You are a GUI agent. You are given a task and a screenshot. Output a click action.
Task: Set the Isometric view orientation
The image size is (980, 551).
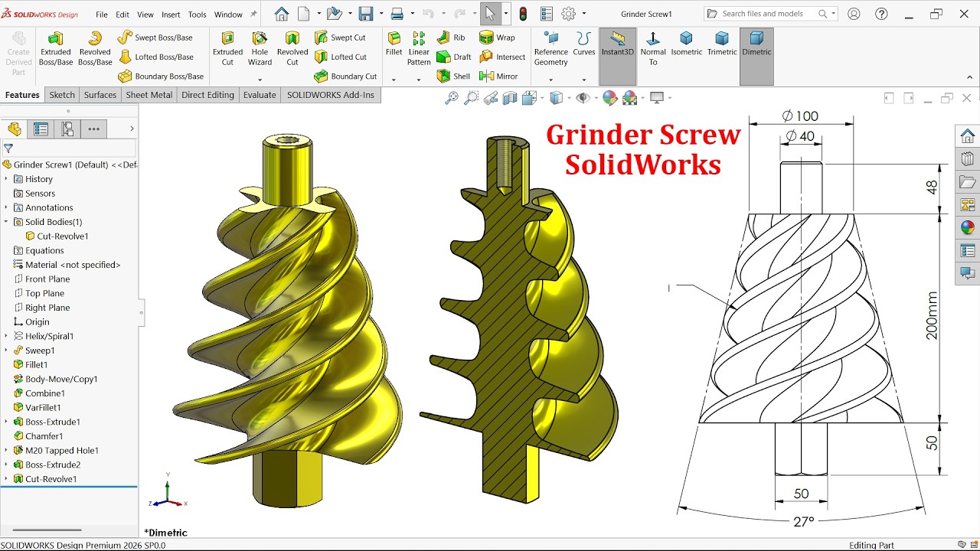(687, 44)
